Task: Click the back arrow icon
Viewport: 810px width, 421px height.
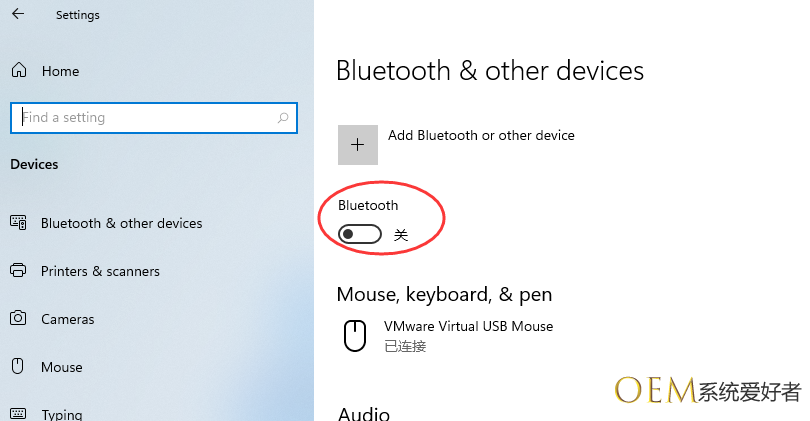Action: click(18, 15)
